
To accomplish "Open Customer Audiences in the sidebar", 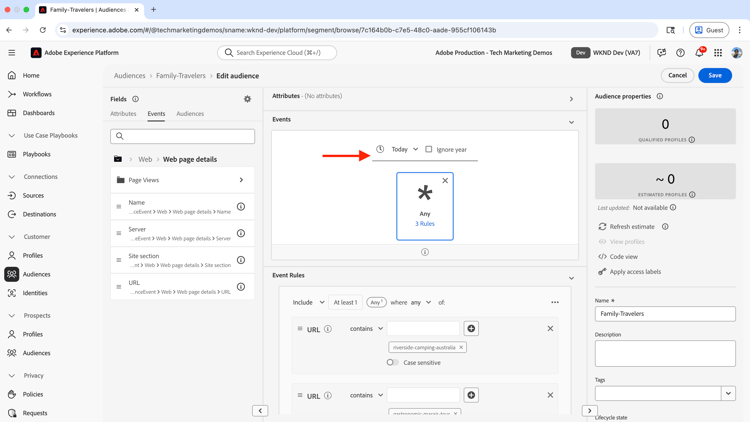I will tap(36, 274).
